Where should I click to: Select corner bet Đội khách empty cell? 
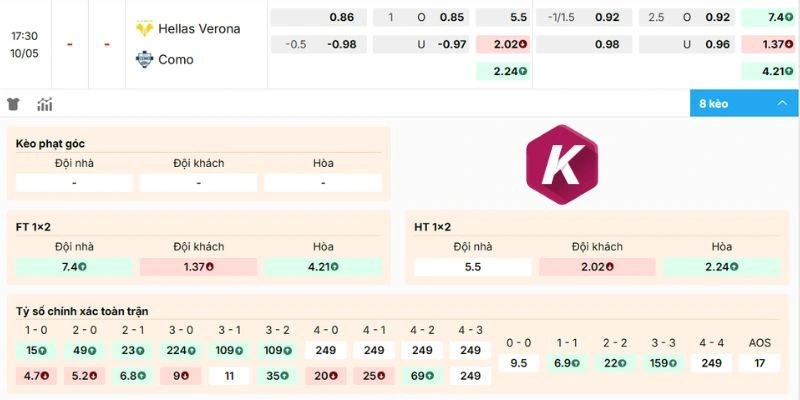click(198, 183)
